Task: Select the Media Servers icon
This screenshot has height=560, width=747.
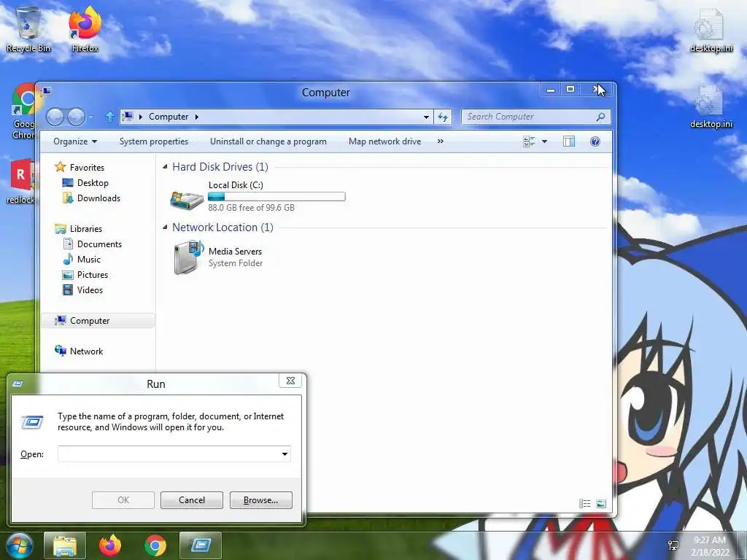Action: pyautogui.click(x=188, y=257)
